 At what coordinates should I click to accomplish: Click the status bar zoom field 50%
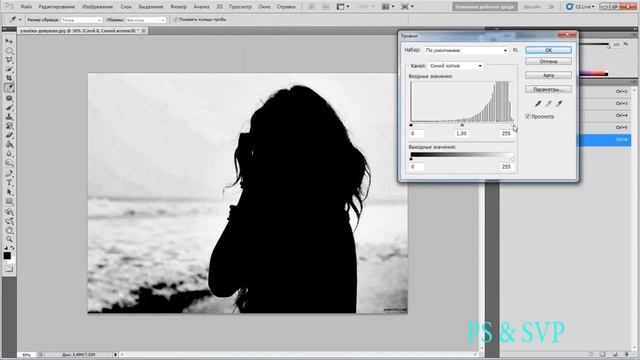26,355
